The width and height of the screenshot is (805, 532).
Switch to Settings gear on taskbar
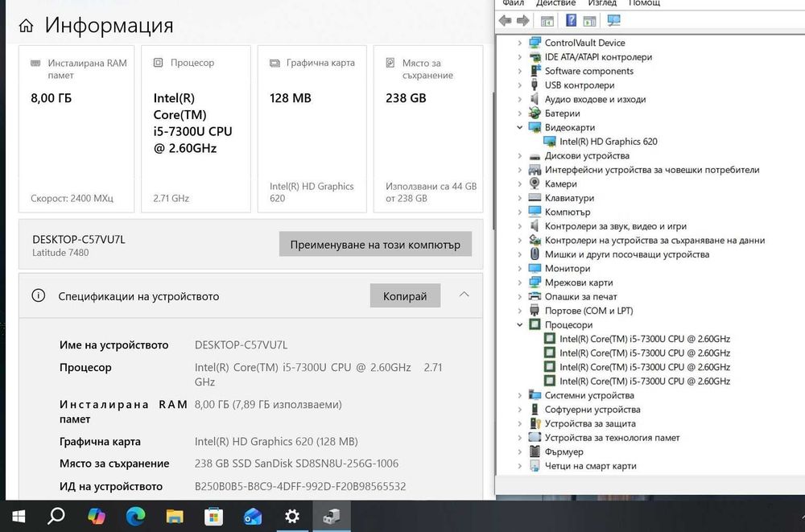click(x=292, y=516)
